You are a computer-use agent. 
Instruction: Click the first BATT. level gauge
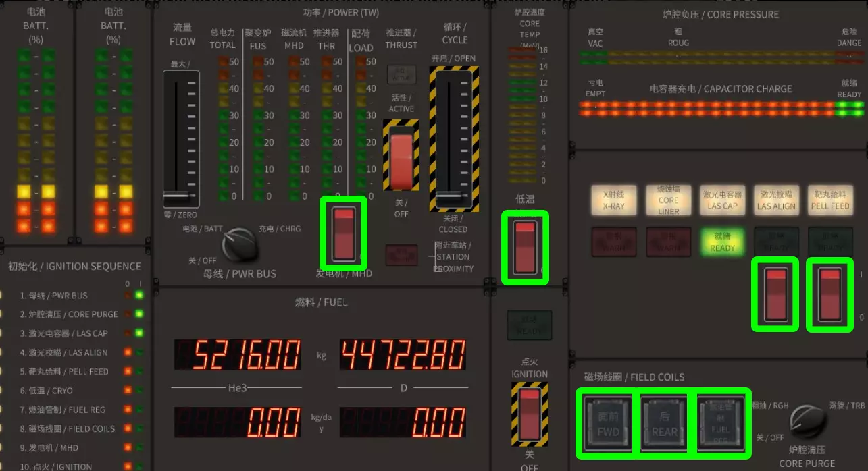click(36, 141)
